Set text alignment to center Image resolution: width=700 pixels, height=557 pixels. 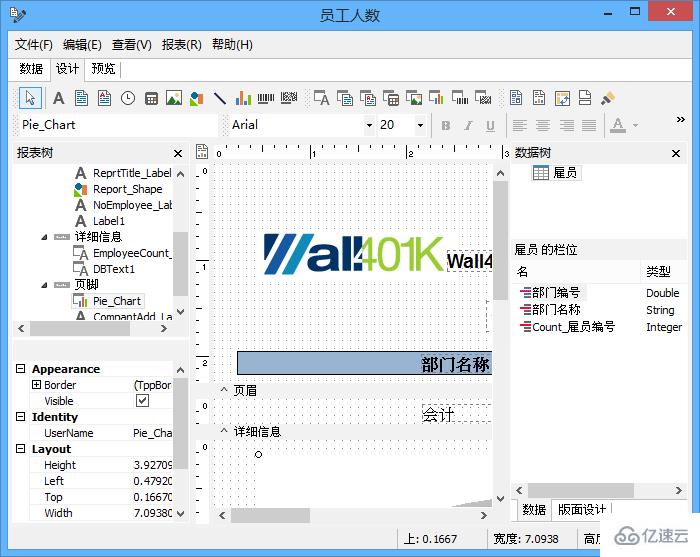coord(542,125)
